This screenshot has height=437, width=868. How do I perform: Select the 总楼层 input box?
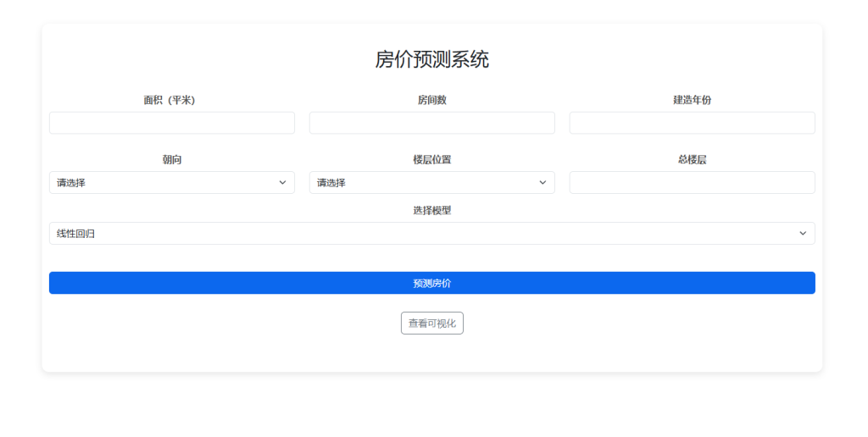(692, 182)
